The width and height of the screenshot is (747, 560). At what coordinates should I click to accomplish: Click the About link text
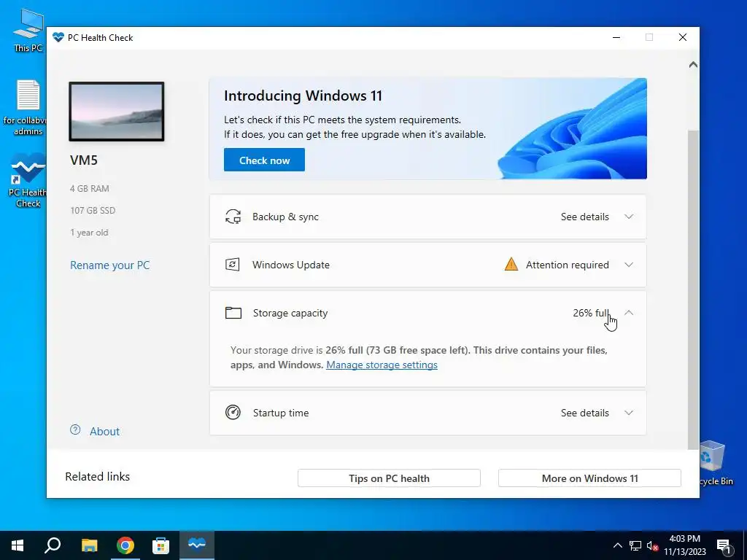(105, 432)
